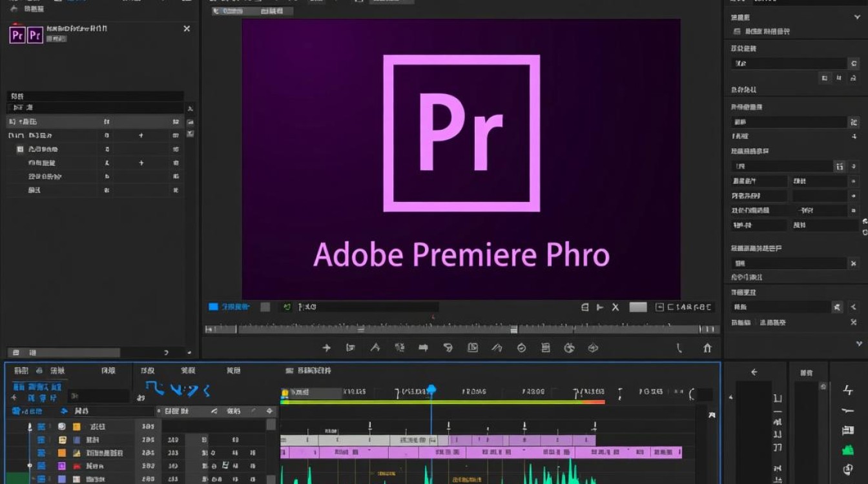Select the gray clip on the upper video track
This screenshot has height=484, width=868.
(336, 440)
